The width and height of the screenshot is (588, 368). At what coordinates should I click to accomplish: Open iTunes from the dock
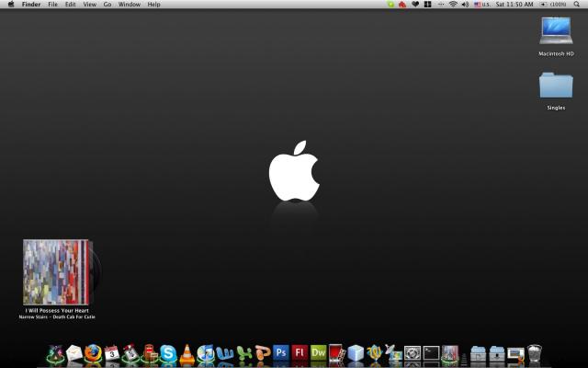(x=206, y=353)
